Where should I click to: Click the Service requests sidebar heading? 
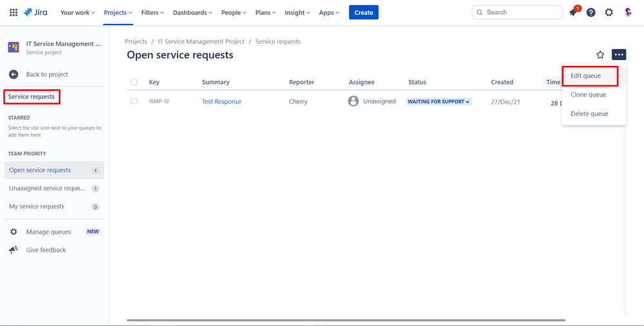point(31,97)
